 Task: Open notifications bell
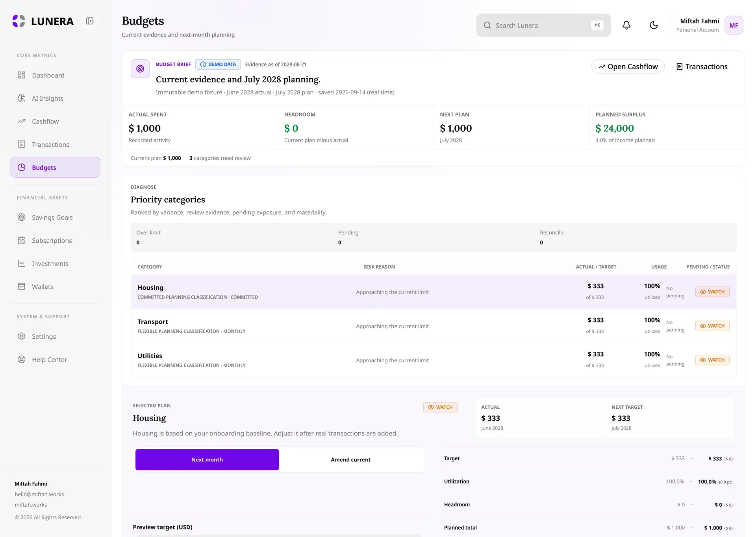(626, 25)
